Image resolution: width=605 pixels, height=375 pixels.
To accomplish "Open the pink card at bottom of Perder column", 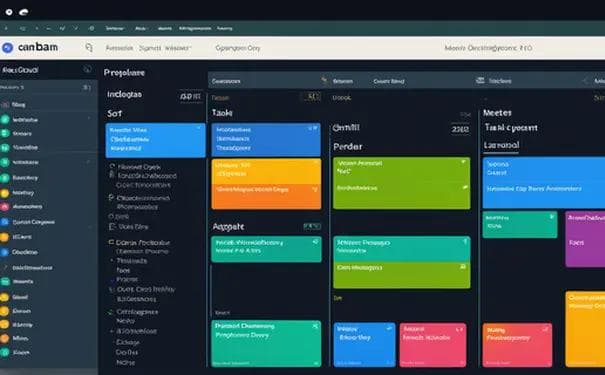I will tap(433, 345).
